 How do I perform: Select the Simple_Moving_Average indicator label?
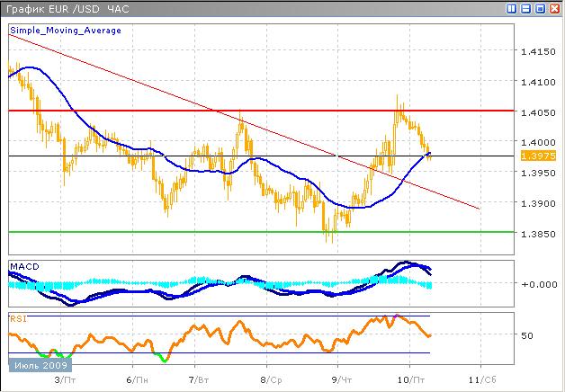click(66, 31)
